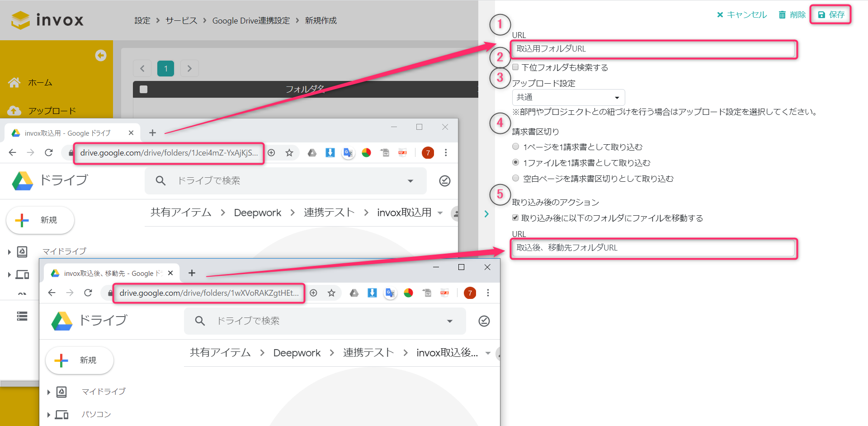Click 設定 in the breadcrumb
The image size is (868, 426).
point(142,20)
